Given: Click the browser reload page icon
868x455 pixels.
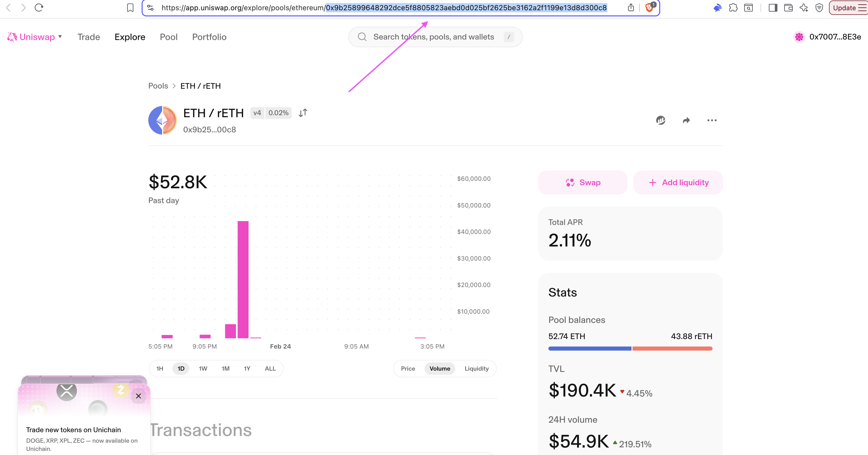Looking at the screenshot, I should (39, 7).
